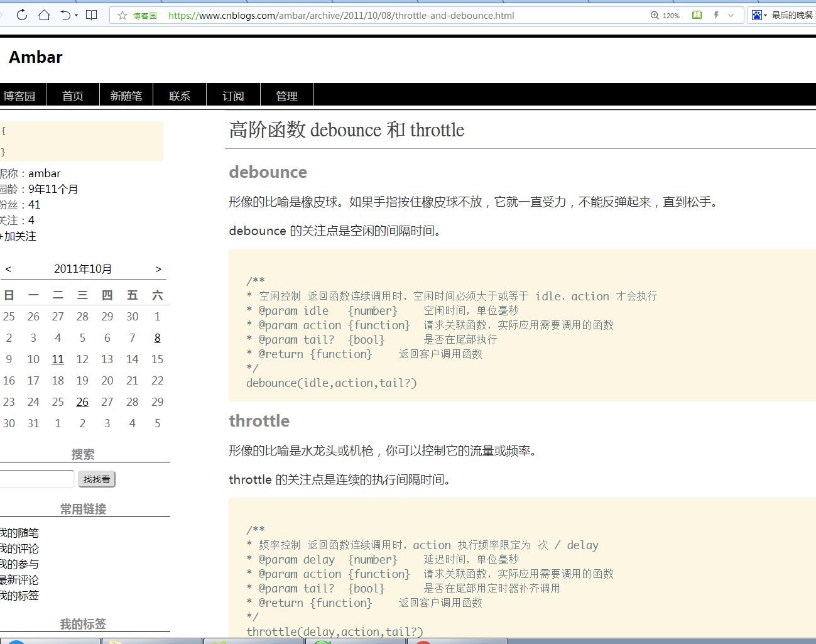The width and height of the screenshot is (816, 644).
Task: Expand the toolbar chevron next to the lightning icon
Action: coord(730,16)
